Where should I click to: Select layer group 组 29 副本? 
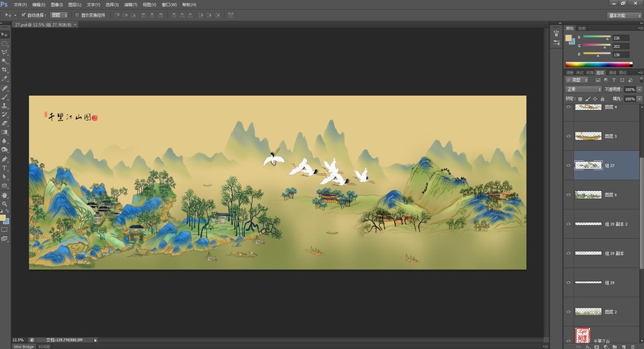614,253
